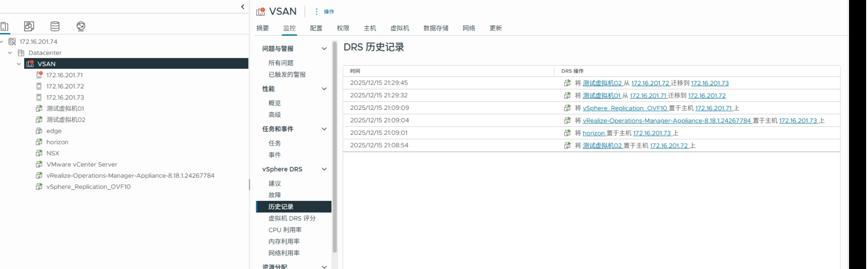
Task: Open 事件 under 任务和事件
Action: pos(275,155)
